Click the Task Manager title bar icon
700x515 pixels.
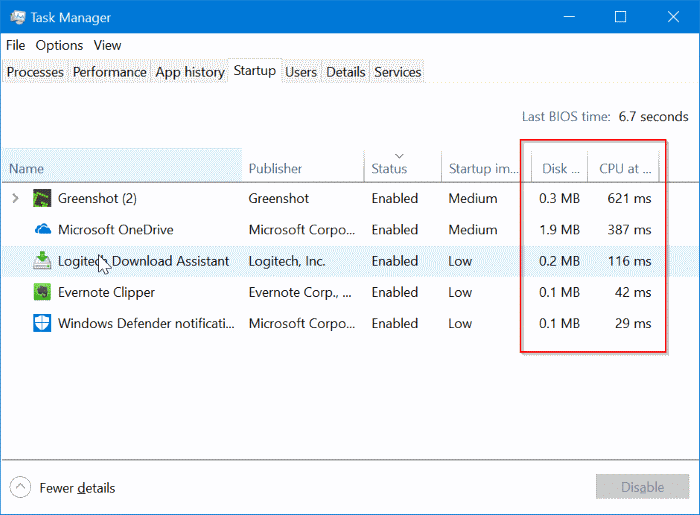[18, 17]
